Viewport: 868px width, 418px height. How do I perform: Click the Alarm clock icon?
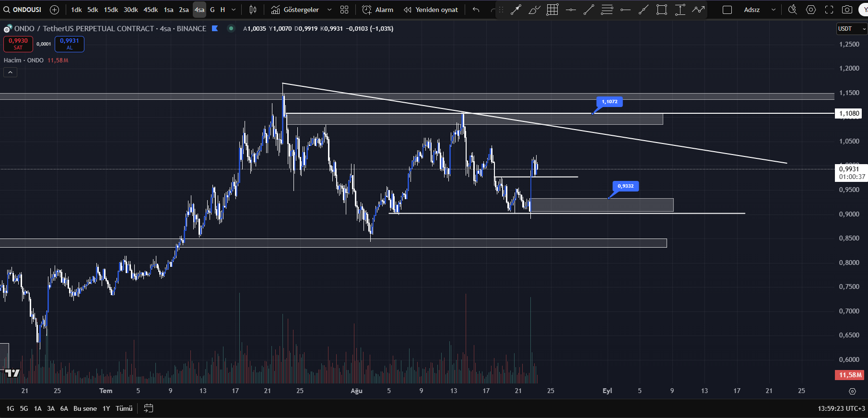(x=367, y=10)
